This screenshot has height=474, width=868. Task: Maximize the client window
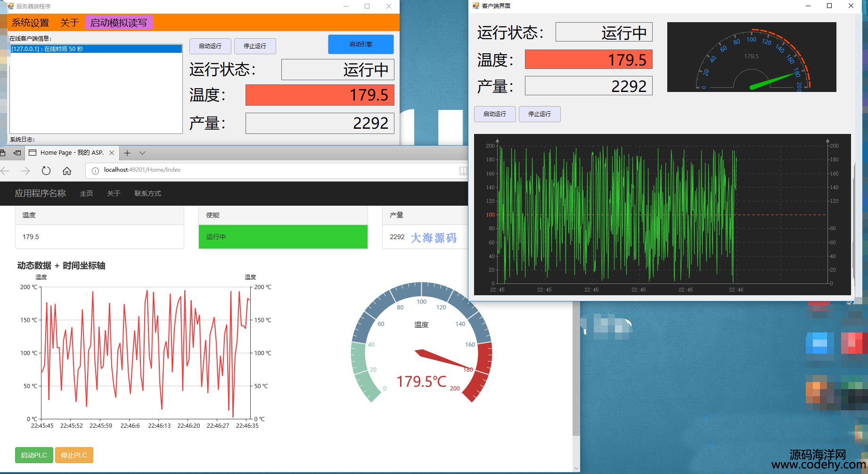829,6
